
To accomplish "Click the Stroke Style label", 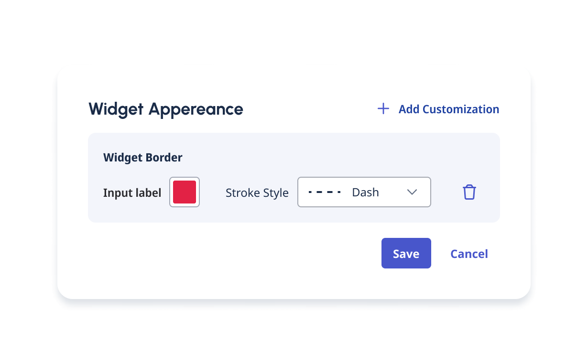I will point(257,193).
